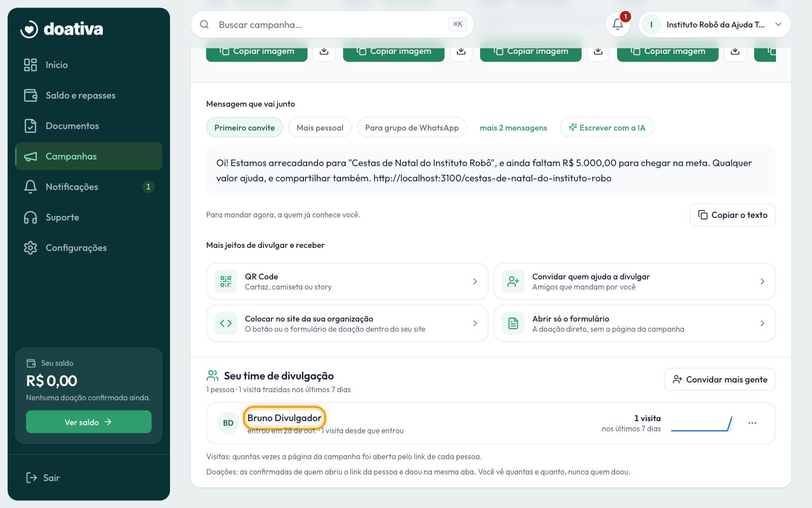Image resolution: width=812 pixels, height=508 pixels.
Task: Open Bruno Divulgador's three-dots menu
Action: coord(752,423)
